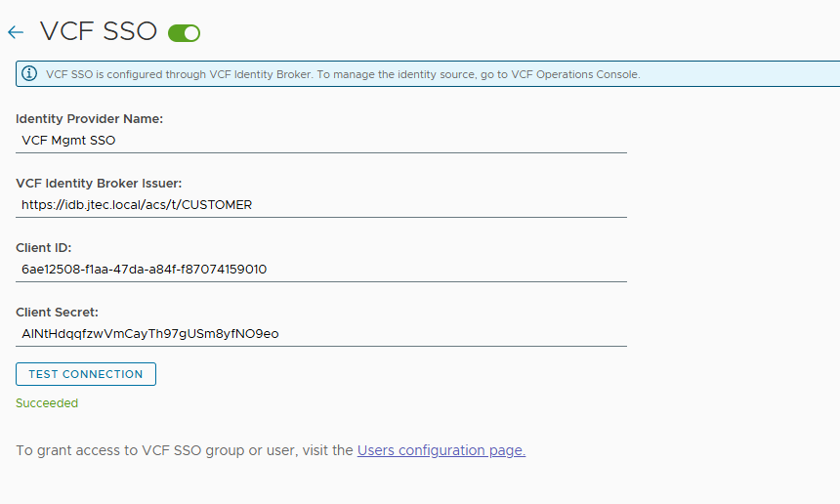840x504 pixels.
Task: Click into the Client ID value field
Action: pyautogui.click(x=321, y=270)
